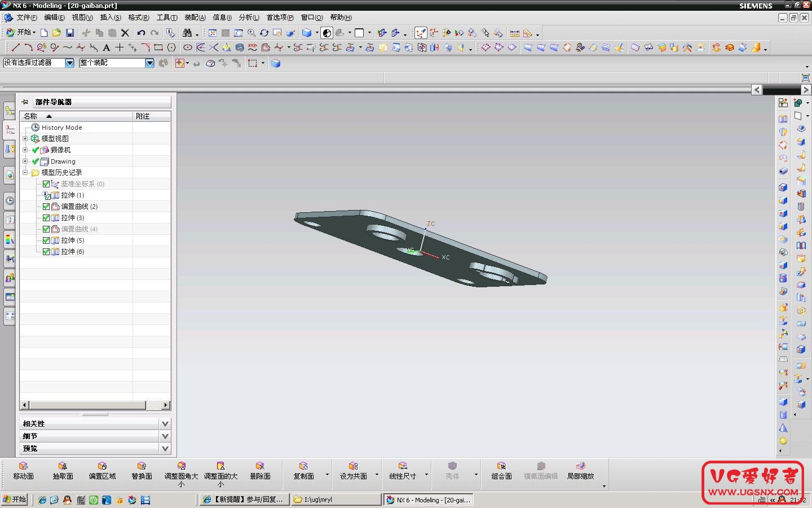
Task: Toggle checkbox for 拉伸 (5)
Action: pyautogui.click(x=46, y=240)
